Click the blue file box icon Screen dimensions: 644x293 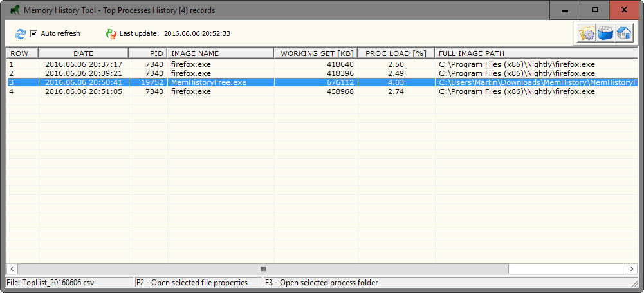[605, 33]
